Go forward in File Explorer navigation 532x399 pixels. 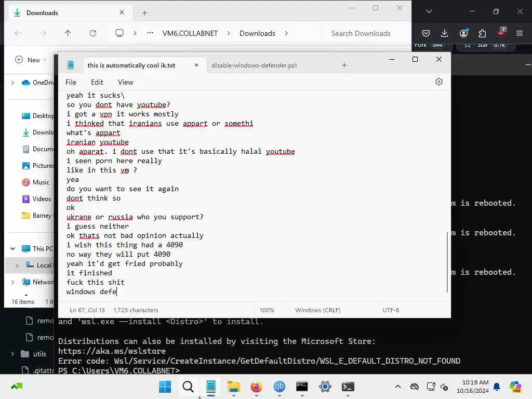pyautogui.click(x=43, y=33)
